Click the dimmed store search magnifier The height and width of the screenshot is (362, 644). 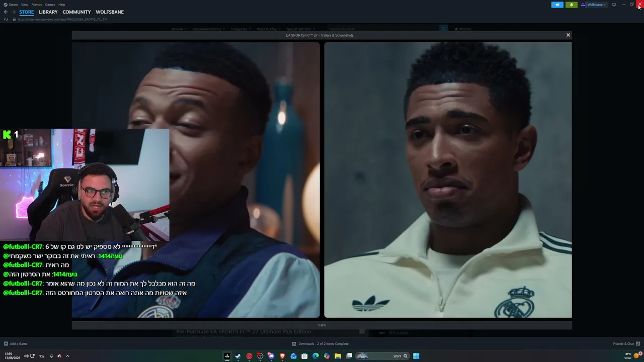pyautogui.click(x=444, y=29)
